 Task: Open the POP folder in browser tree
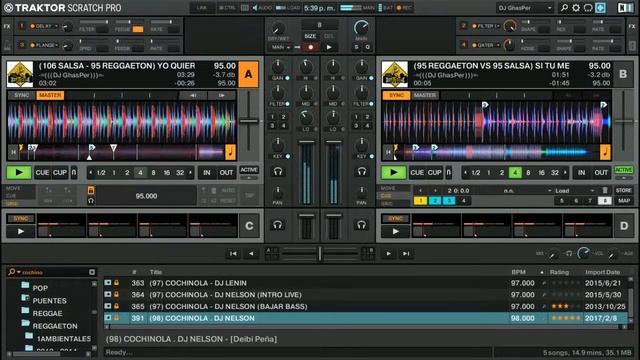click(x=40, y=288)
